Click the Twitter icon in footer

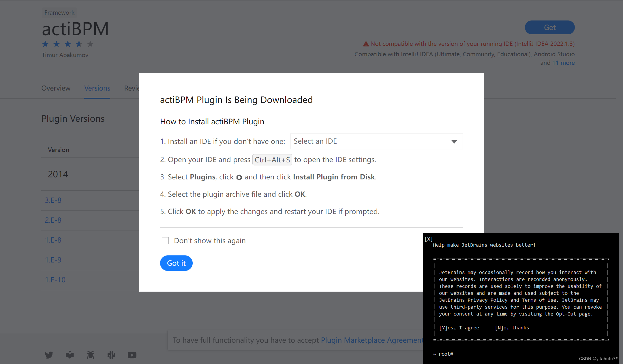coord(49,355)
